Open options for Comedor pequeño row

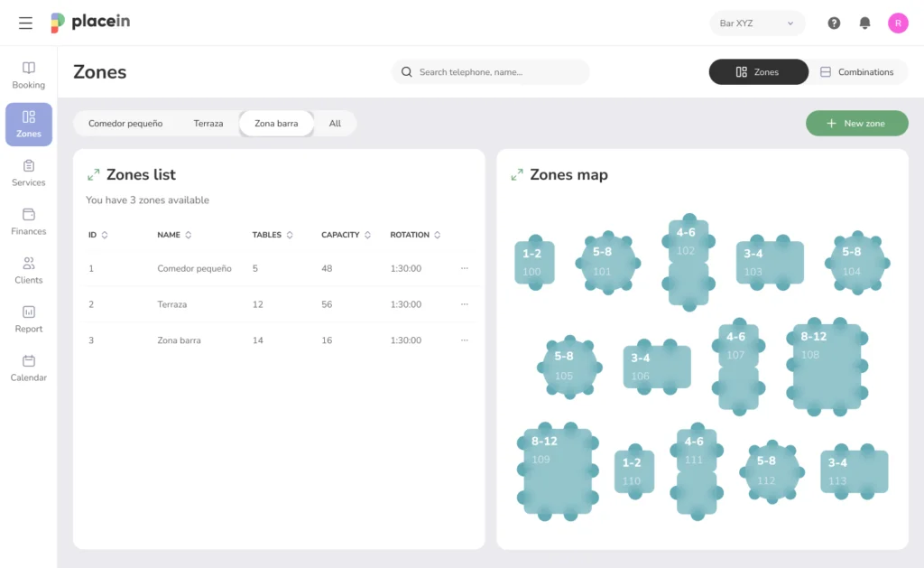click(x=465, y=268)
